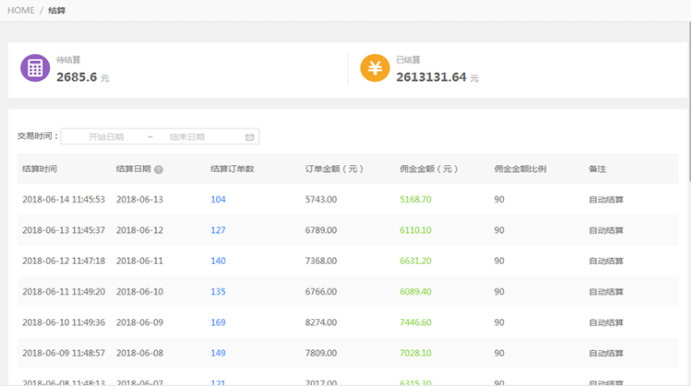The height and width of the screenshot is (386, 691).
Task: Click settlement date 2018-06-08 cell
Action: [x=140, y=353]
